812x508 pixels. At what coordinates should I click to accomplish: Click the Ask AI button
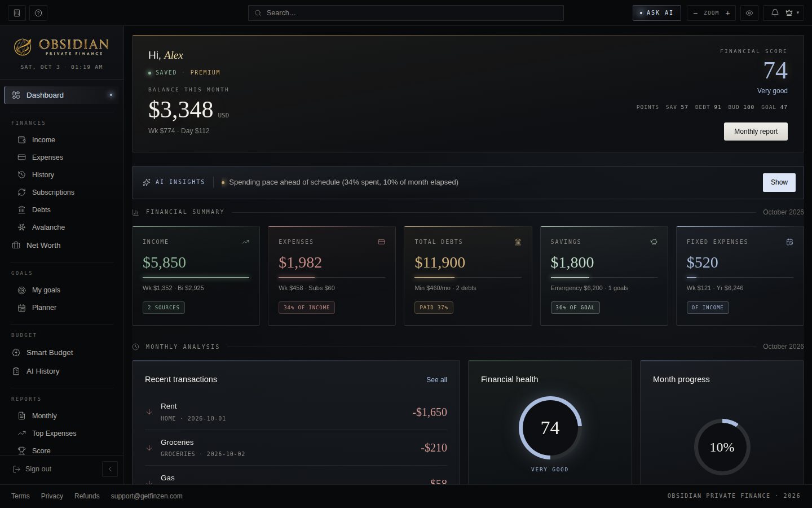click(657, 12)
